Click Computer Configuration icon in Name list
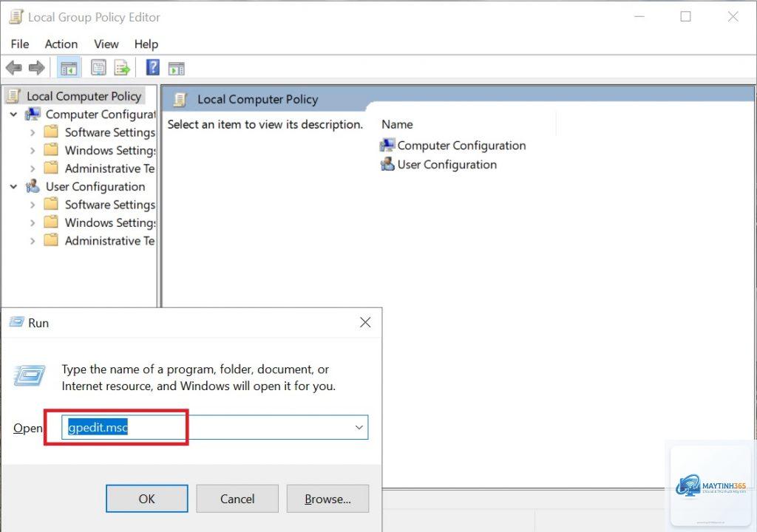Screen dimensions: 757x532 (x=387, y=145)
